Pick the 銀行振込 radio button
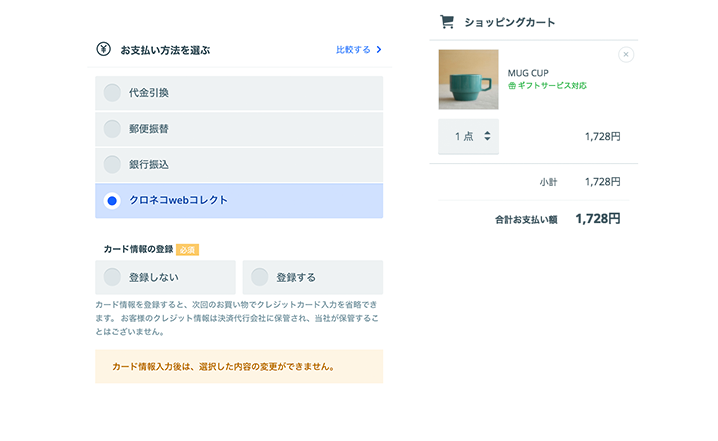Viewport: 718px width, 441px height. click(x=113, y=164)
